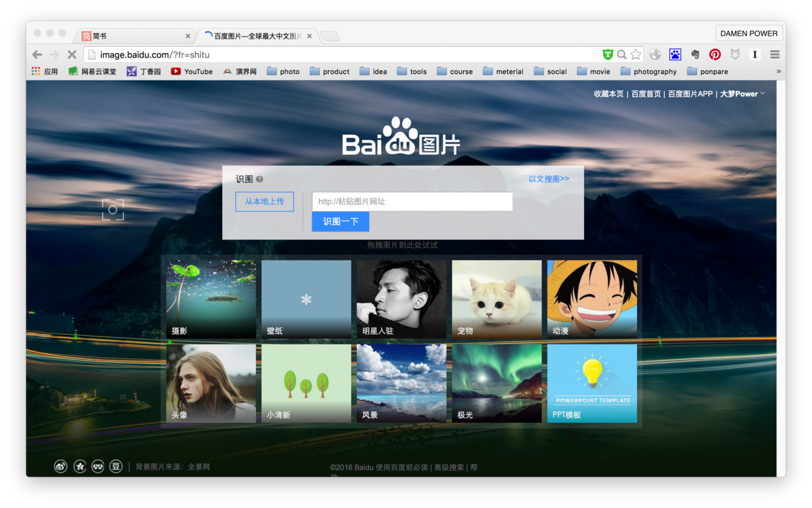The width and height of the screenshot is (812, 508).
Task: Open the 演界网 bookmark
Action: 240,71
